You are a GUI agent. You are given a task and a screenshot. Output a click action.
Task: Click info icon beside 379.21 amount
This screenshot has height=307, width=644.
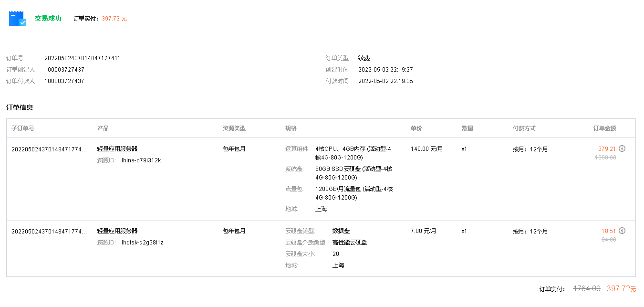click(622, 148)
